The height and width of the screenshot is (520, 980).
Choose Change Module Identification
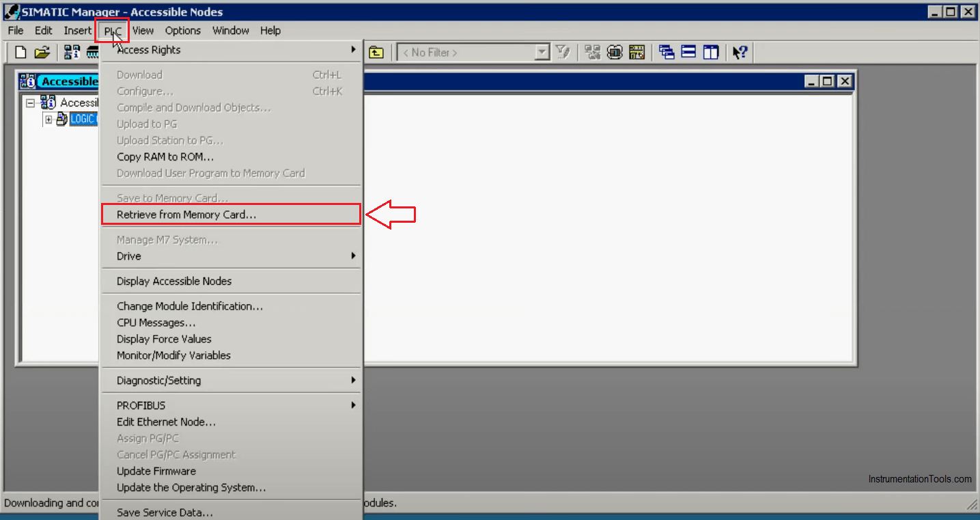(x=231, y=307)
